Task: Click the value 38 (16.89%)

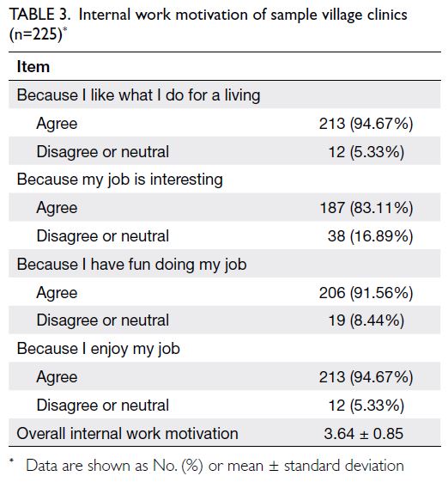Action: pyautogui.click(x=370, y=236)
